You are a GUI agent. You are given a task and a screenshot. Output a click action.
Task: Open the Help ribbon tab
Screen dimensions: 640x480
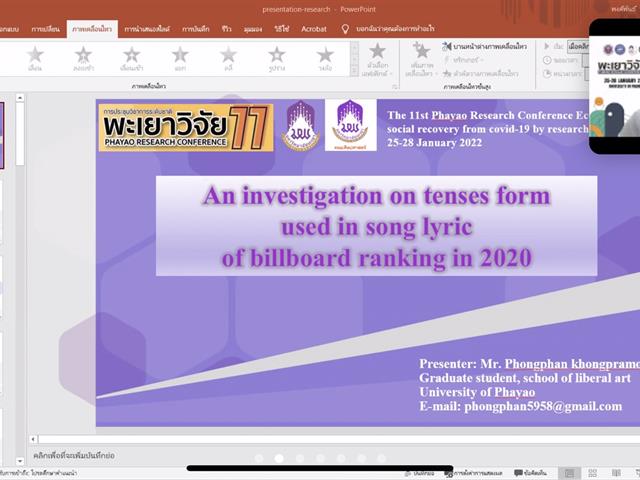282,29
